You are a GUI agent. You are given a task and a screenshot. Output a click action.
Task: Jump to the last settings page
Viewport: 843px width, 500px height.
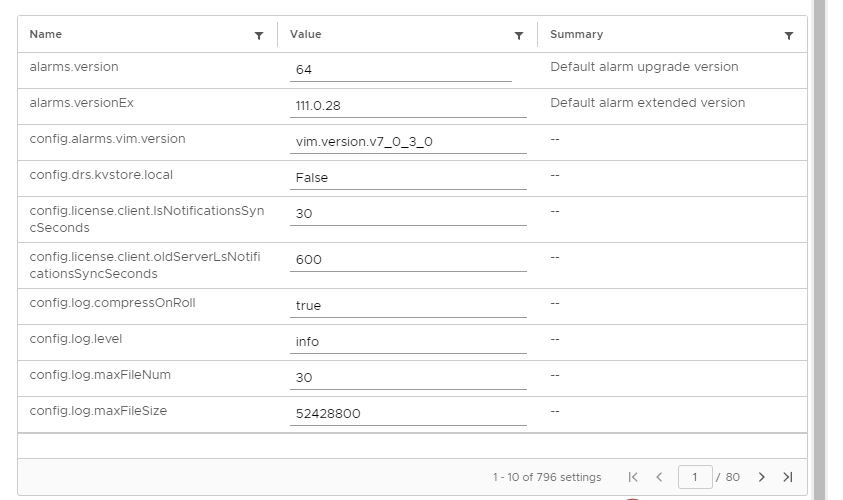[788, 477]
